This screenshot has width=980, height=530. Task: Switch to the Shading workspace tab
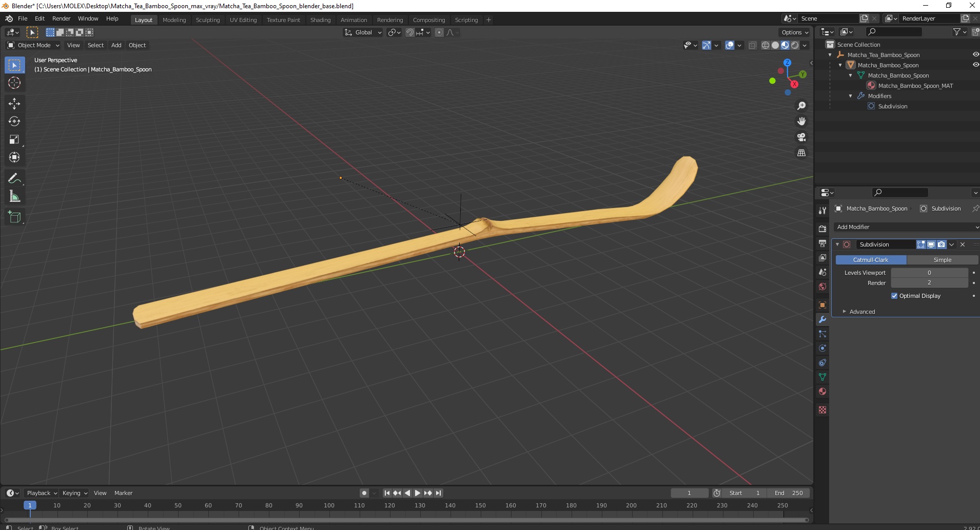(x=320, y=20)
